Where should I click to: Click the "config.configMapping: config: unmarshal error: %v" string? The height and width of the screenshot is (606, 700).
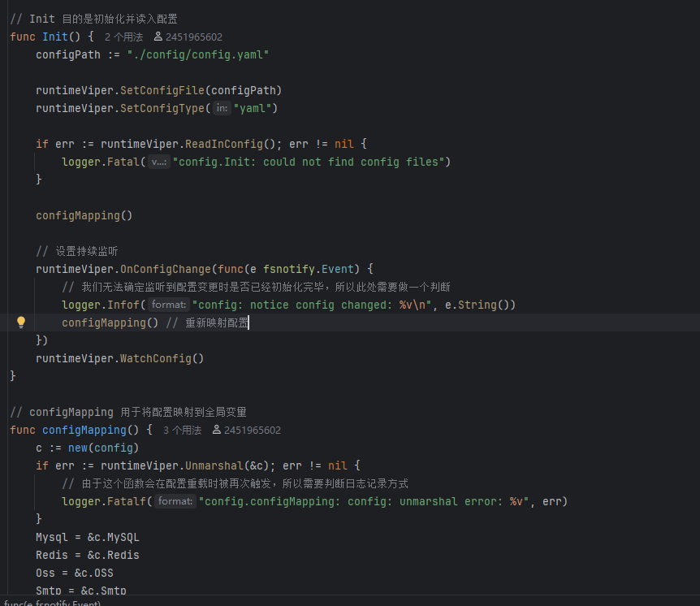coord(364,501)
